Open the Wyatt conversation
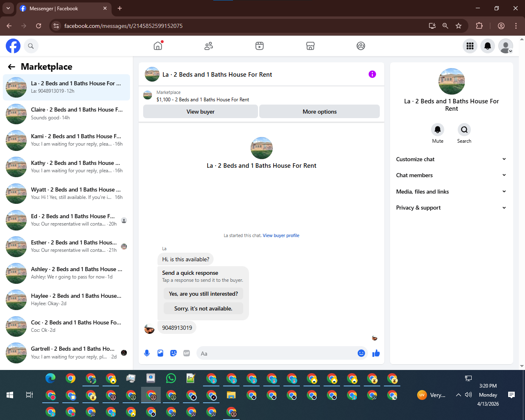 pos(66,194)
